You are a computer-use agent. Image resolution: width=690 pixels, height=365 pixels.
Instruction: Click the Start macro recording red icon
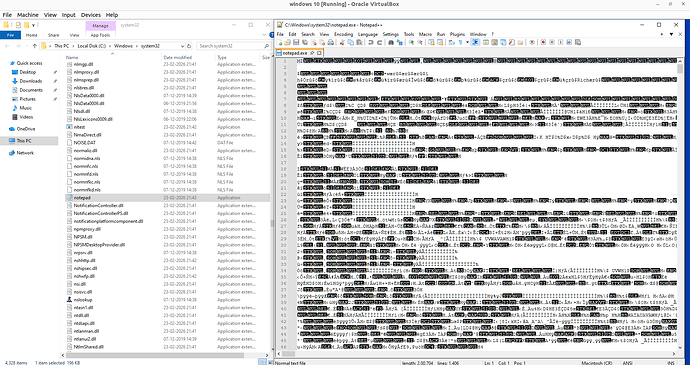point(543,42)
